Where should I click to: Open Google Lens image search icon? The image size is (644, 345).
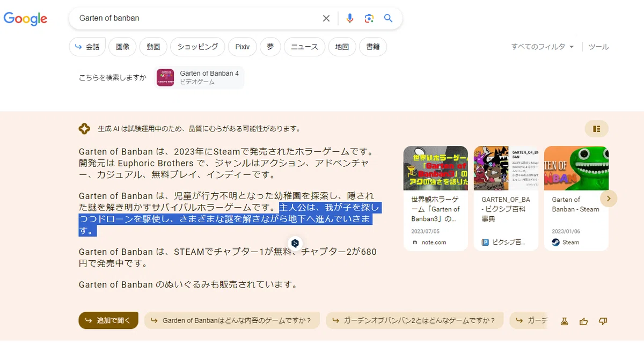point(369,18)
